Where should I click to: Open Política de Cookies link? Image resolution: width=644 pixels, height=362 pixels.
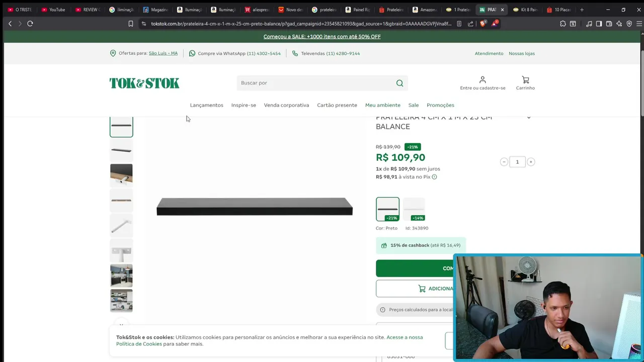pos(139,344)
